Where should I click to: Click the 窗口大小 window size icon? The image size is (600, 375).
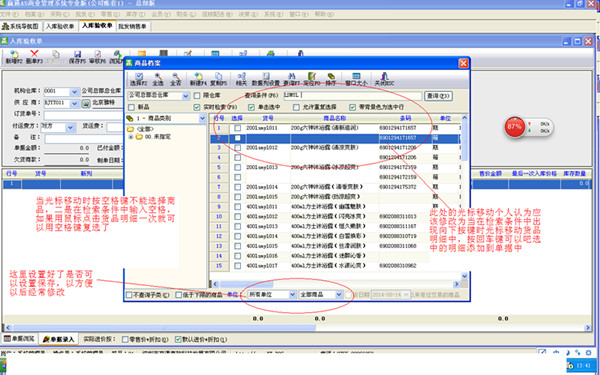(356, 80)
